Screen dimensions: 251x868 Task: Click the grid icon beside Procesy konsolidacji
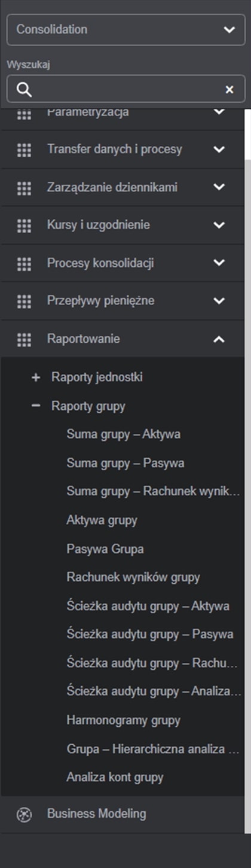click(x=24, y=263)
